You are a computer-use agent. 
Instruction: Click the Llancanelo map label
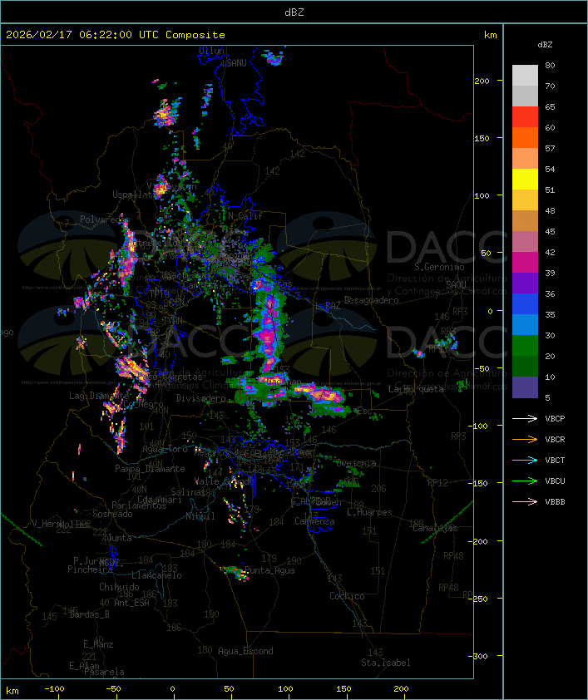point(156,575)
